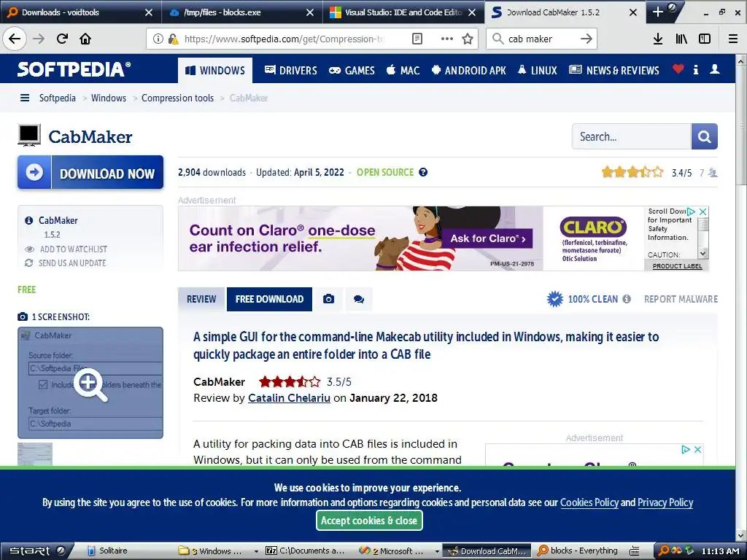Image resolution: width=747 pixels, height=560 pixels.
Task: Open the Start menu button
Action: click(36, 551)
